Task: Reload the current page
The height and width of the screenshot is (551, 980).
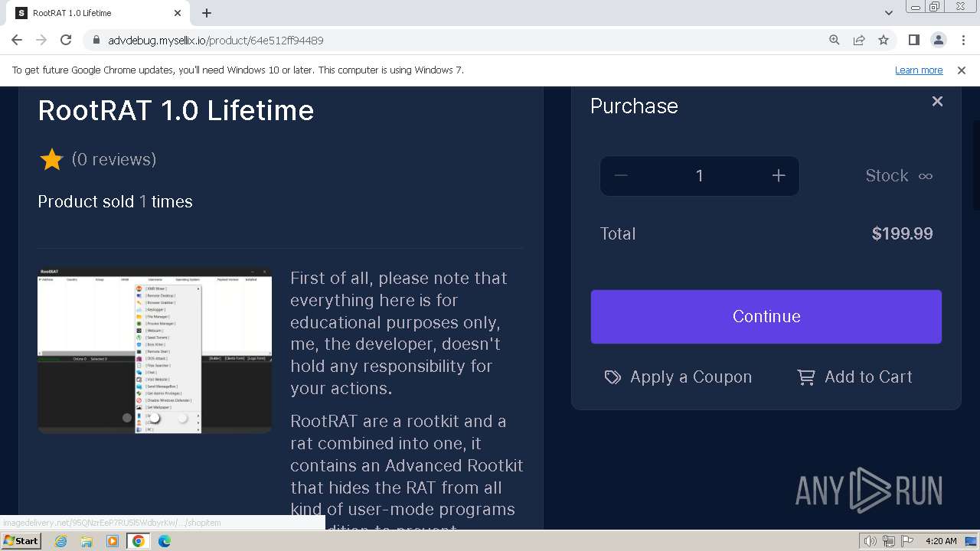Action: pos(66,40)
